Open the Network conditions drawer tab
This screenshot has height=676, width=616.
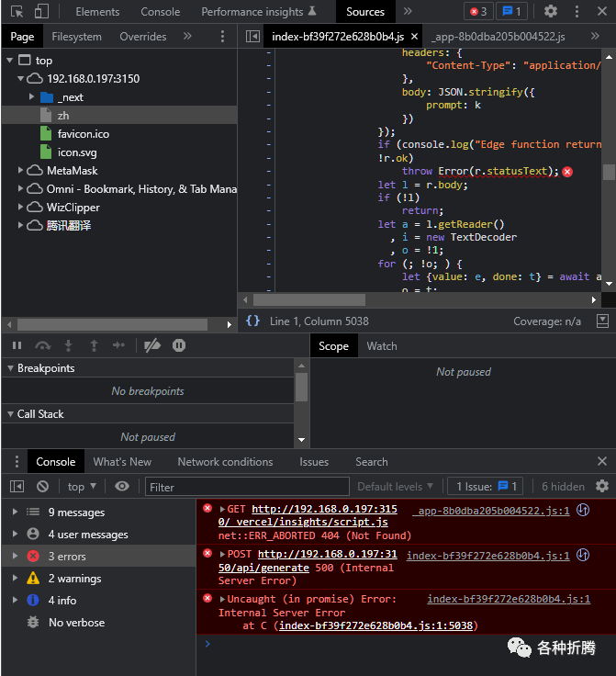(225, 462)
